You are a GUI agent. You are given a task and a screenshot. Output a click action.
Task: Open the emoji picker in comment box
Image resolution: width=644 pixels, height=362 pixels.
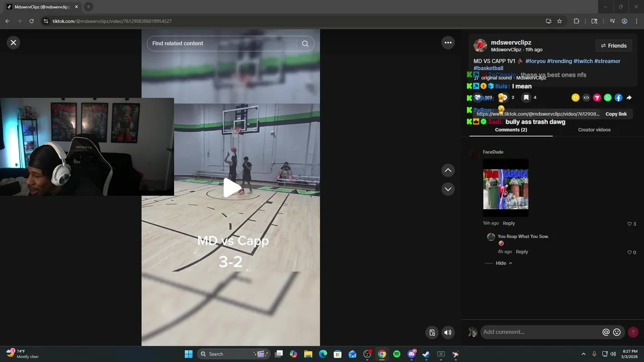pyautogui.click(x=617, y=332)
